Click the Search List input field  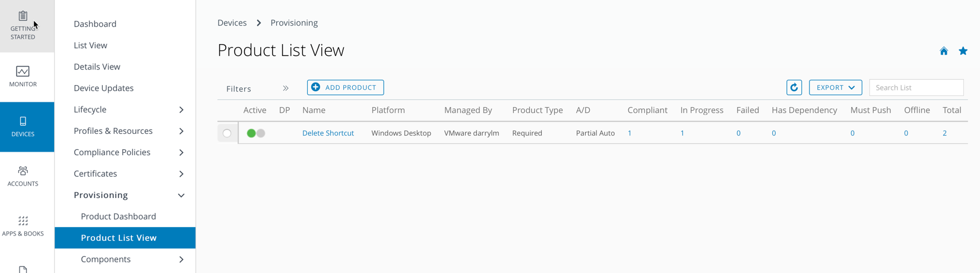click(916, 87)
